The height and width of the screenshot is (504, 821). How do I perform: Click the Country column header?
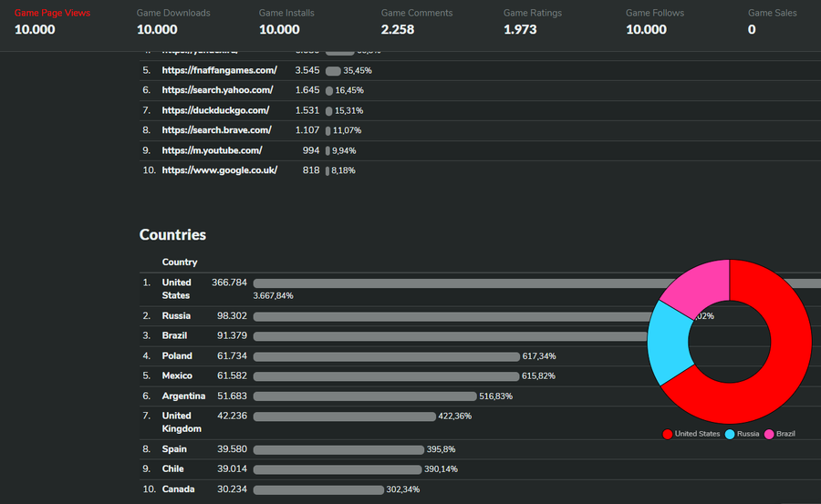coord(180,262)
